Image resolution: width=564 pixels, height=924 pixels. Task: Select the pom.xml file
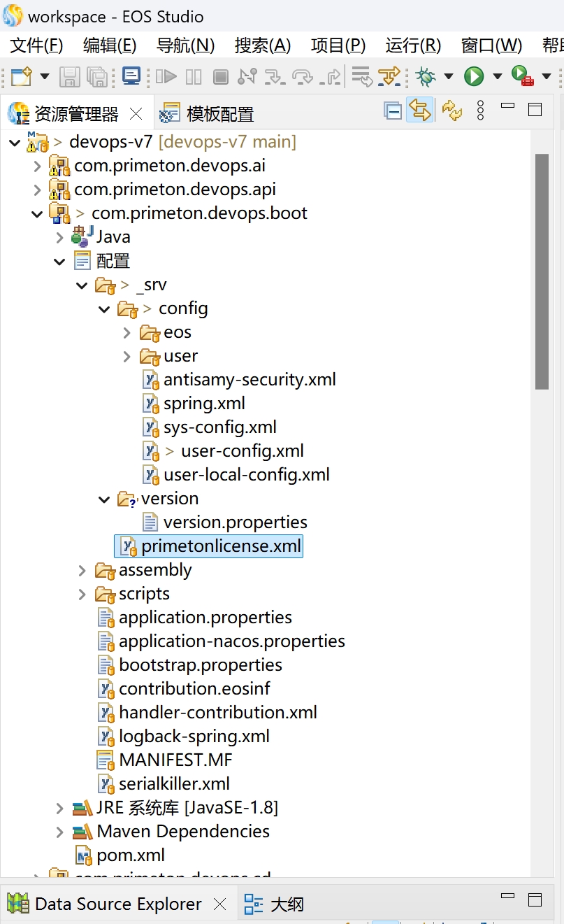[x=131, y=855]
